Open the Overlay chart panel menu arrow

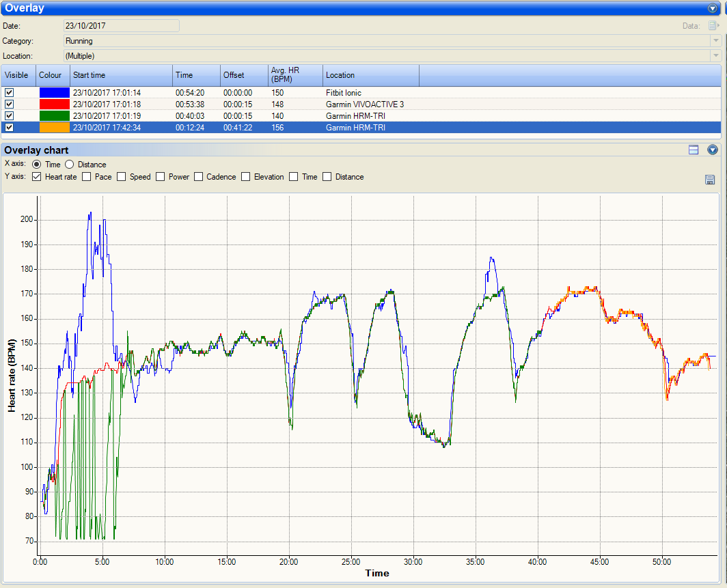[713, 150]
